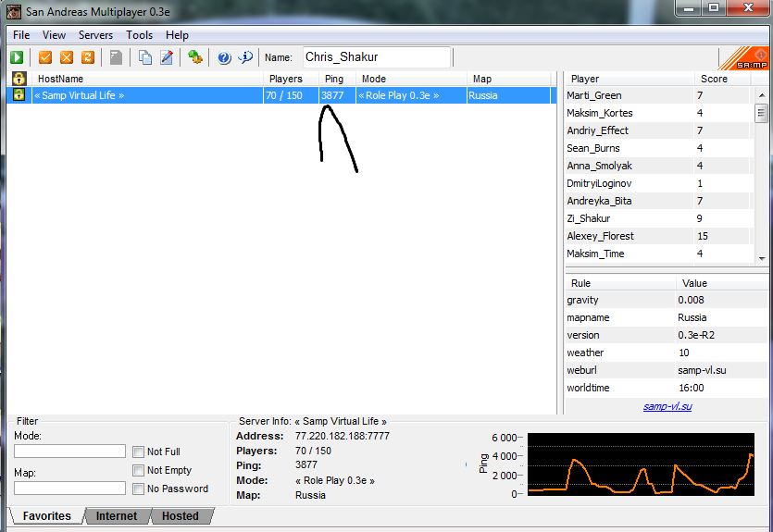Select player Anna_Smolyak in the player list
Screen dimensions: 773x532
pyautogui.click(x=660, y=166)
